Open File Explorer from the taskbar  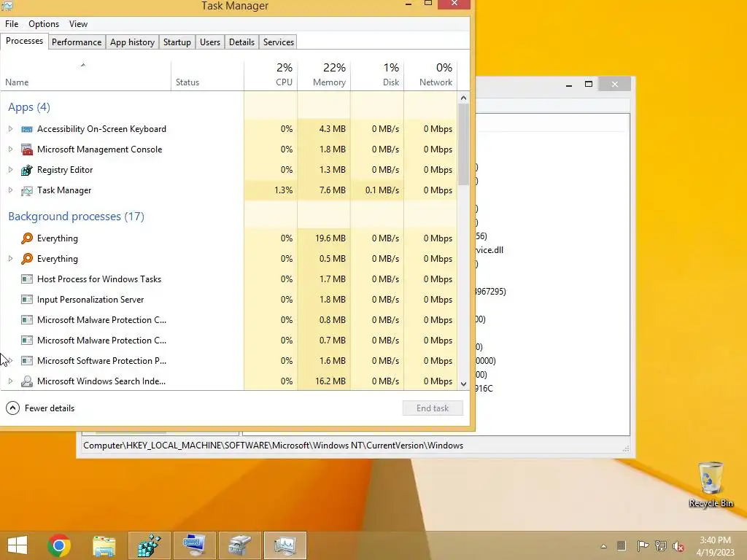click(x=104, y=545)
